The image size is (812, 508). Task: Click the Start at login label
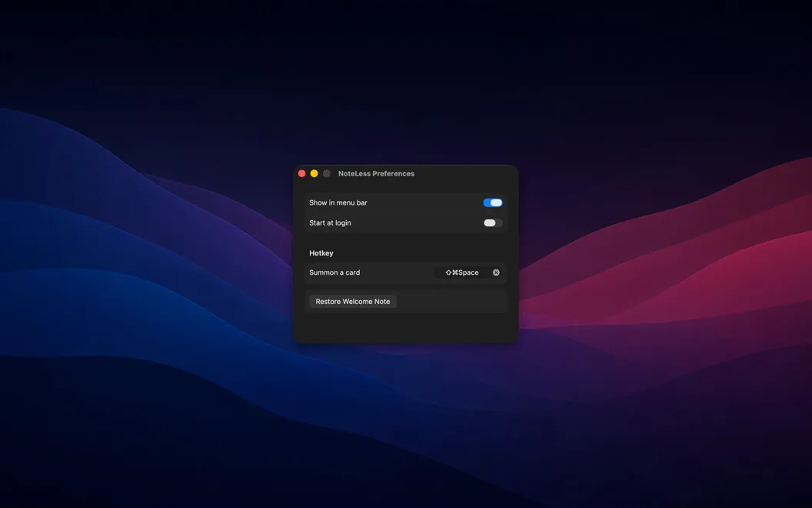330,223
